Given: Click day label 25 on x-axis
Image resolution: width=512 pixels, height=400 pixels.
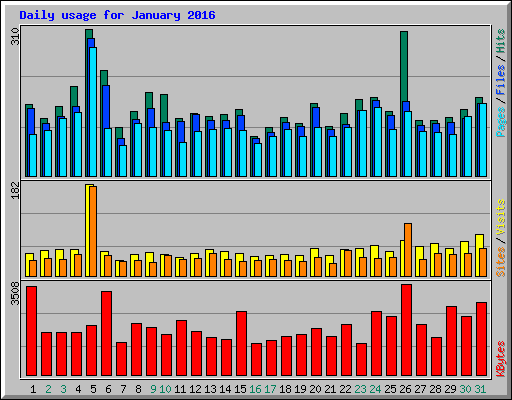Looking at the screenshot, I should click(x=390, y=389).
